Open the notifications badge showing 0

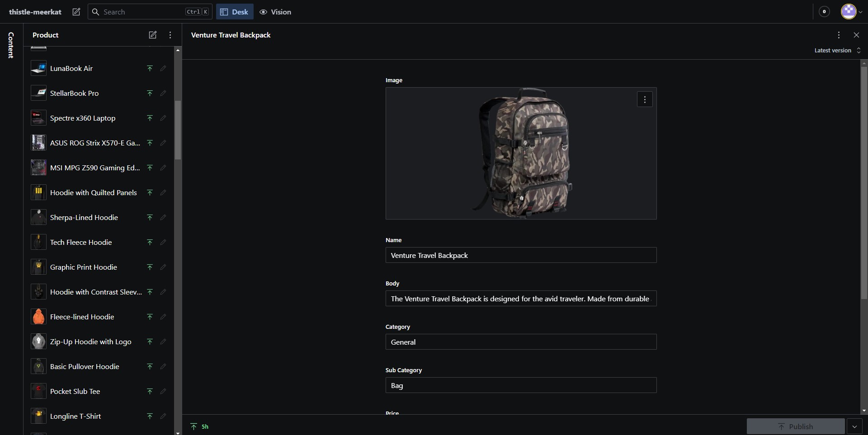point(824,12)
